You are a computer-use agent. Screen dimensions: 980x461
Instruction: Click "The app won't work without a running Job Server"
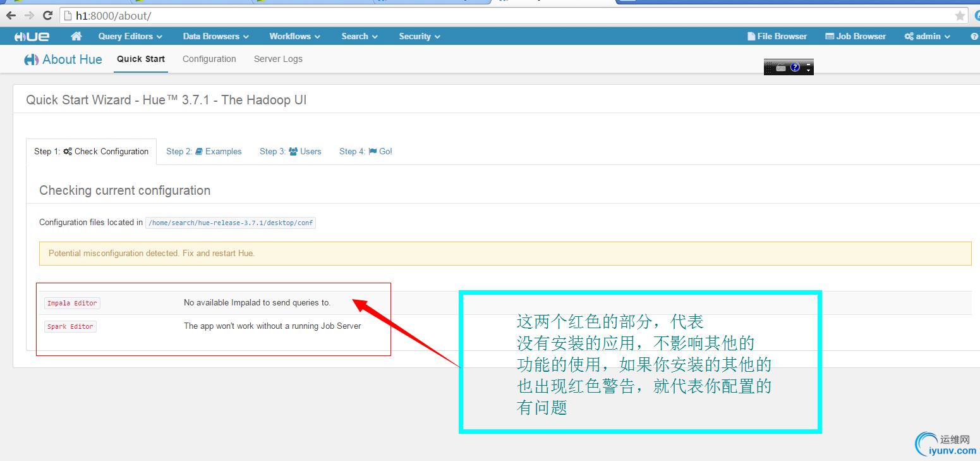(272, 326)
